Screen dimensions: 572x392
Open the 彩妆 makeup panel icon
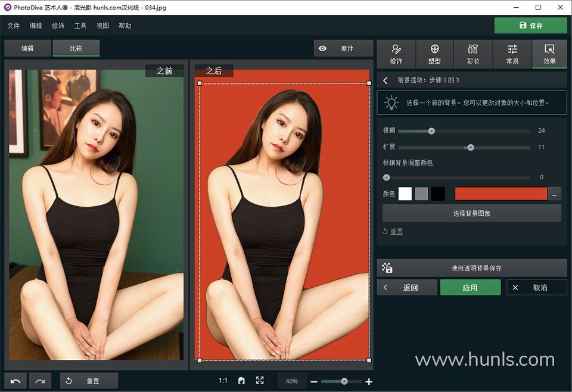pyautogui.click(x=472, y=54)
